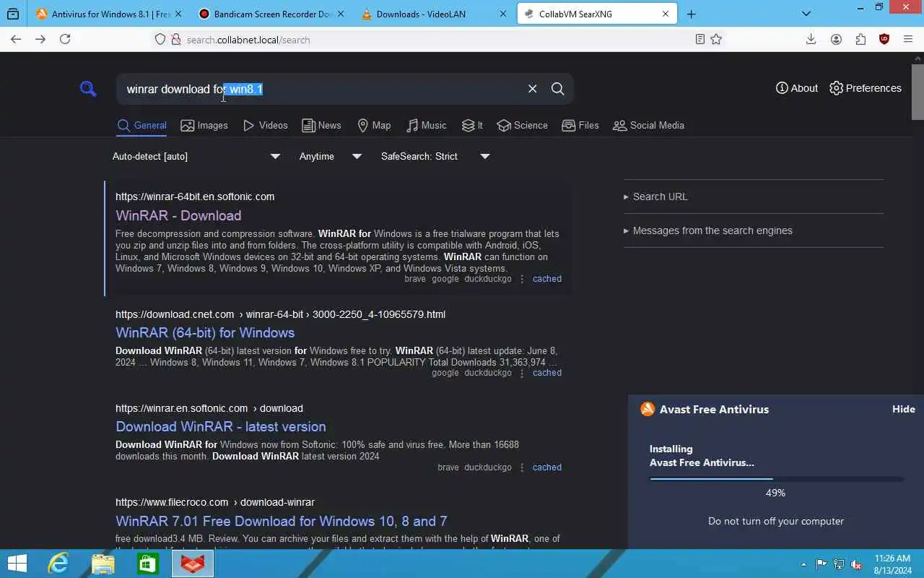This screenshot has height=578, width=924.
Task: Hide the Avast installer popup
Action: pos(903,409)
